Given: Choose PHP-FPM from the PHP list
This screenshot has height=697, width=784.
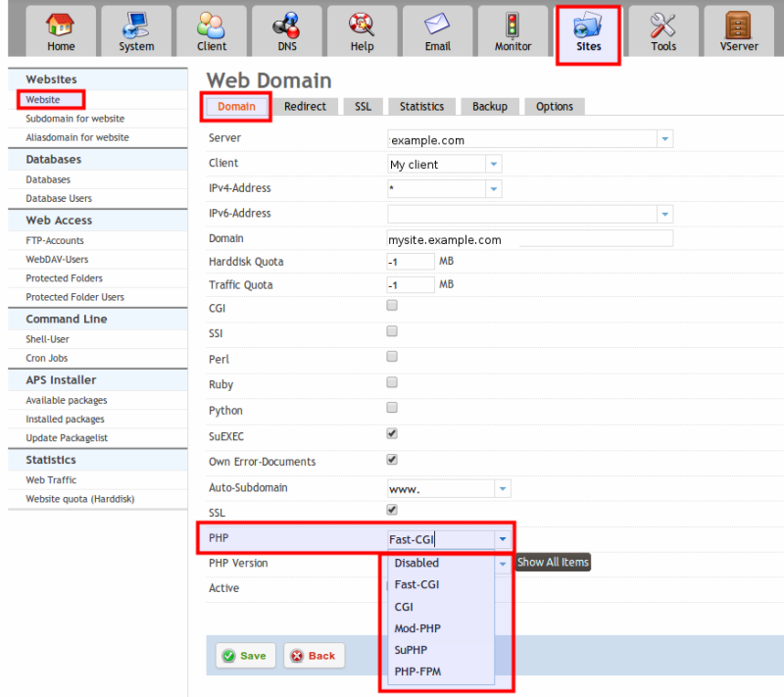Looking at the screenshot, I should coord(416,672).
